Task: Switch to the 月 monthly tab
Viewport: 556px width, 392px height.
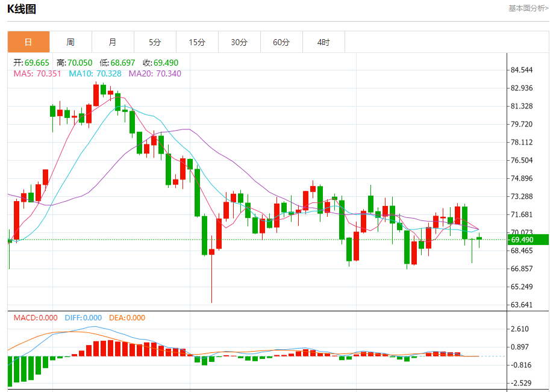Action: [x=113, y=42]
